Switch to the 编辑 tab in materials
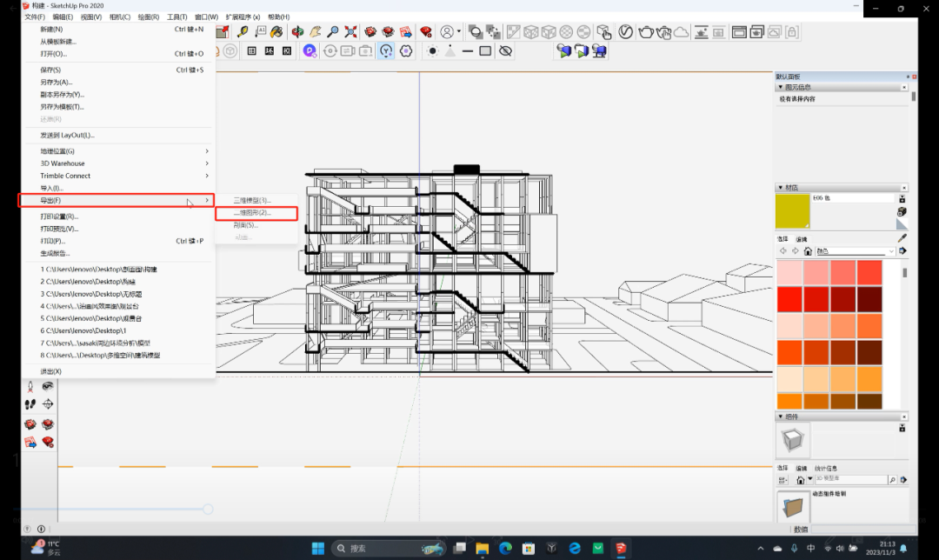Screen dimensions: 939x560 click(802, 239)
